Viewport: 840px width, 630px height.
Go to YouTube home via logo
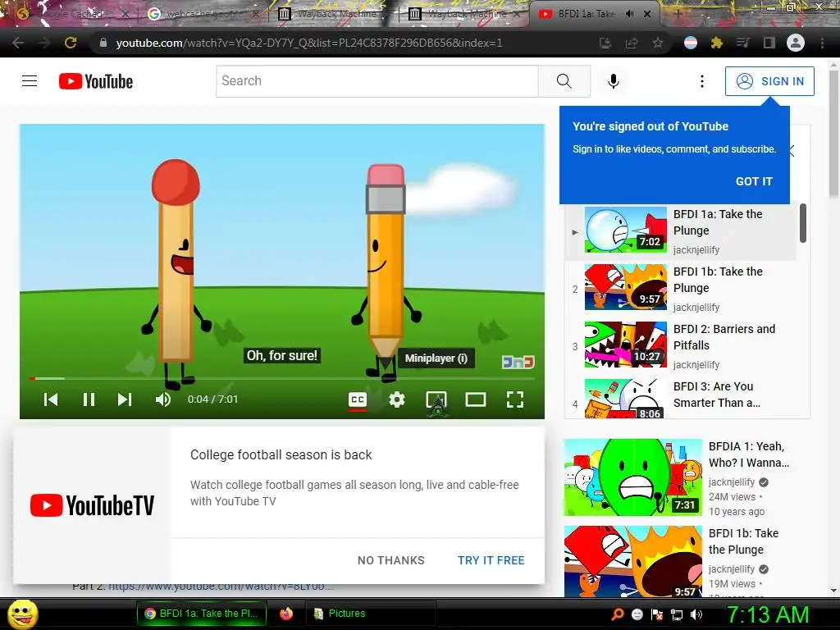[x=96, y=81]
